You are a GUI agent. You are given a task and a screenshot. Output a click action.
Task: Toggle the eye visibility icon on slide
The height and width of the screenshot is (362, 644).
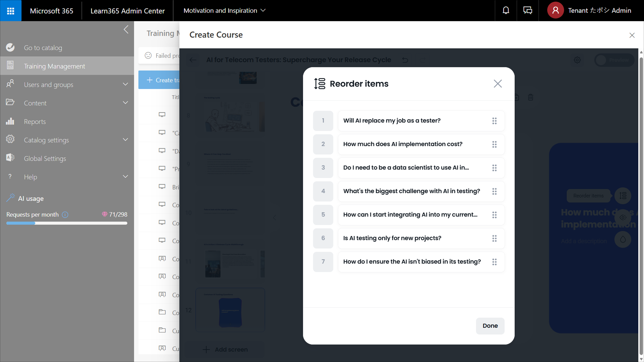tap(622, 218)
